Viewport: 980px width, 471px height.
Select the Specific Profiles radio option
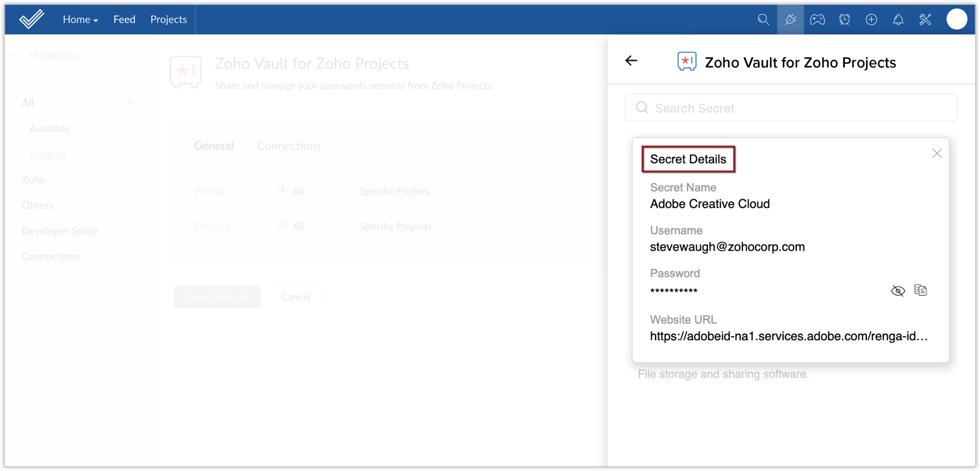[350, 191]
